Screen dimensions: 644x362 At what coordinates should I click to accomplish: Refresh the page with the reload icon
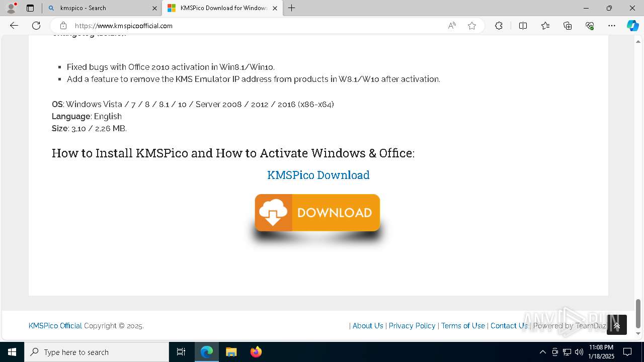pos(36,26)
